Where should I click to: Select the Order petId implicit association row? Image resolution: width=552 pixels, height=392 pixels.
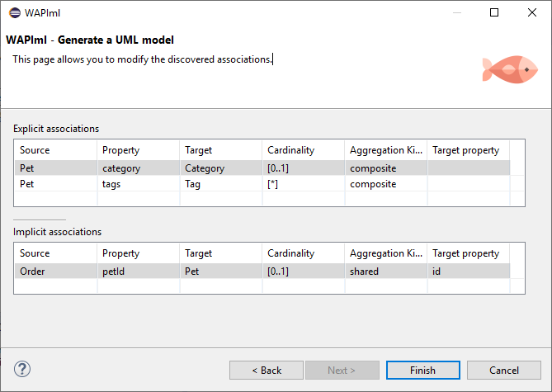click(x=262, y=272)
